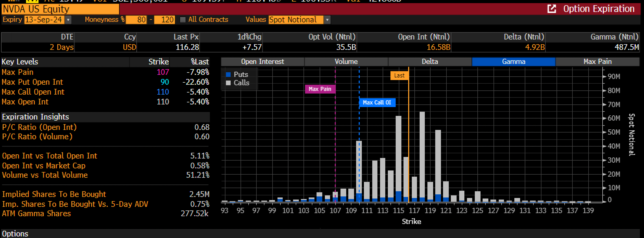The image size is (644, 238).
Task: Click the ATM Gamma Shares value 277.52k
Action: point(195,213)
